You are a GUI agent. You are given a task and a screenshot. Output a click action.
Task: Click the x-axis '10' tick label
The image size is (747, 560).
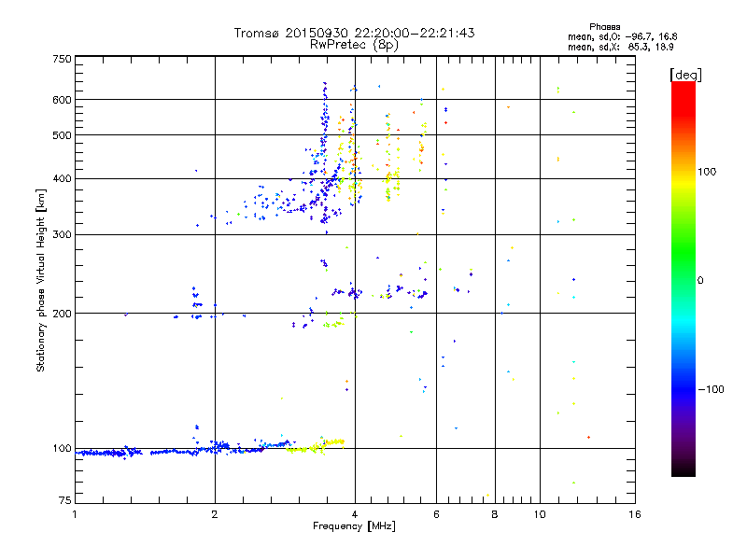[x=540, y=514]
